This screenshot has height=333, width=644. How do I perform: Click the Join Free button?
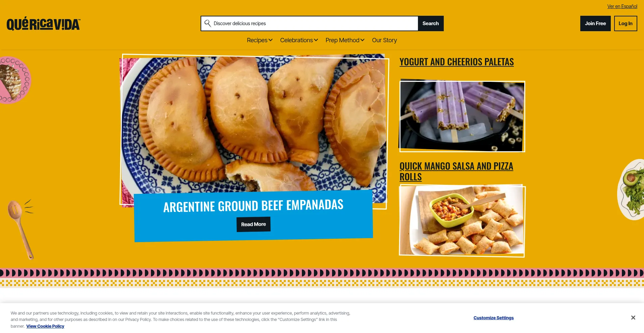pos(595,23)
